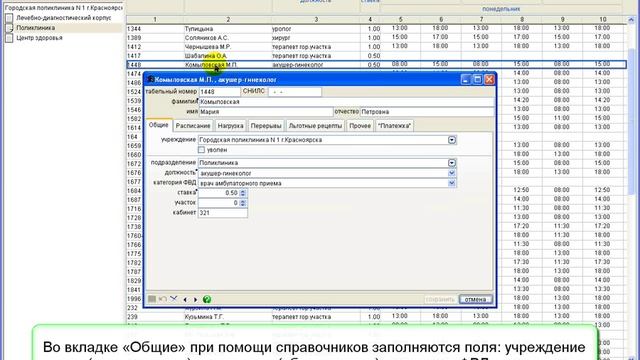The image size is (640, 360).
Task: Click the отчество field with Петровна
Action: coord(427,111)
